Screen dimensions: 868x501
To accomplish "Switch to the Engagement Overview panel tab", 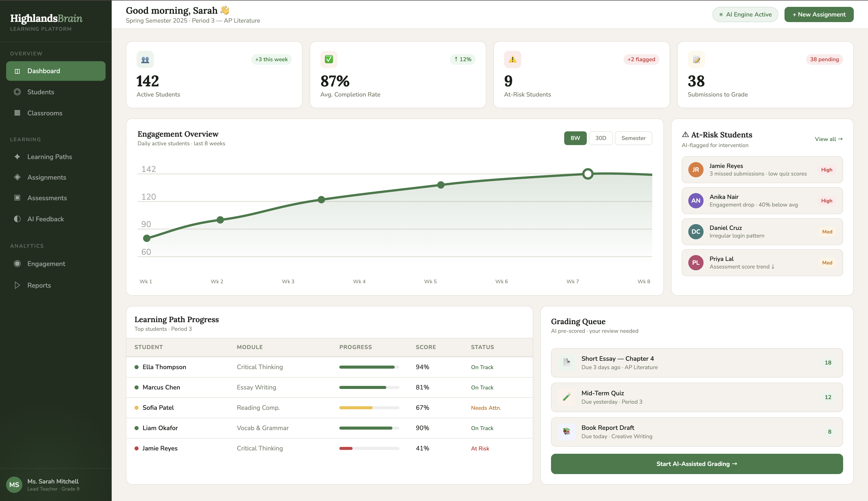I will [x=178, y=134].
